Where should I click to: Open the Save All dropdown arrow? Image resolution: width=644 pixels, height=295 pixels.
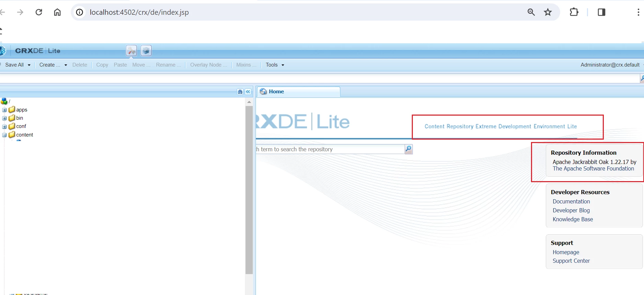tap(29, 65)
